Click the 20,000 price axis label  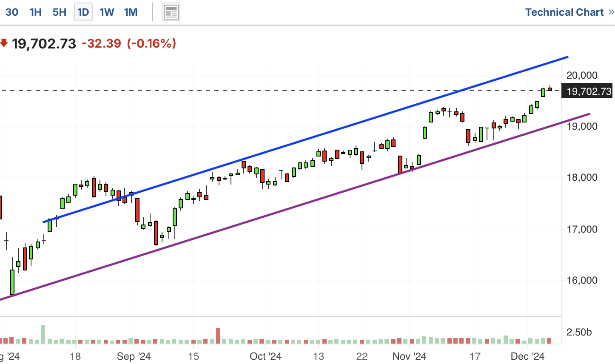coord(582,75)
